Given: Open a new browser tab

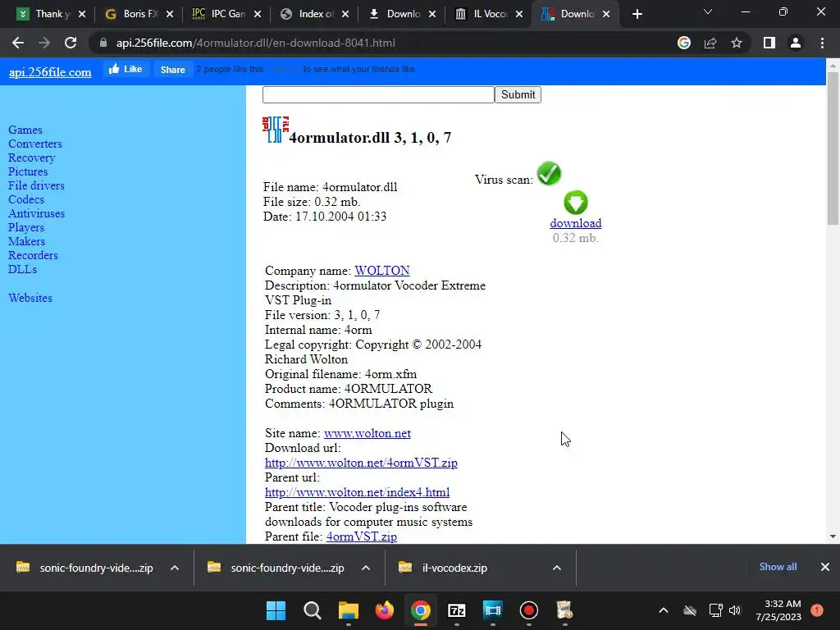Looking at the screenshot, I should tap(637, 15).
